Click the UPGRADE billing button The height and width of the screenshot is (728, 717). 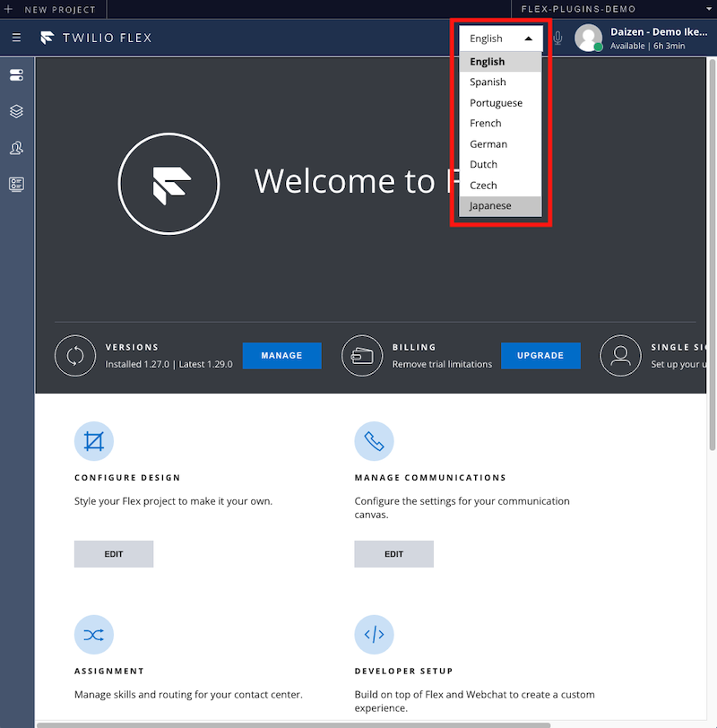[540, 356]
